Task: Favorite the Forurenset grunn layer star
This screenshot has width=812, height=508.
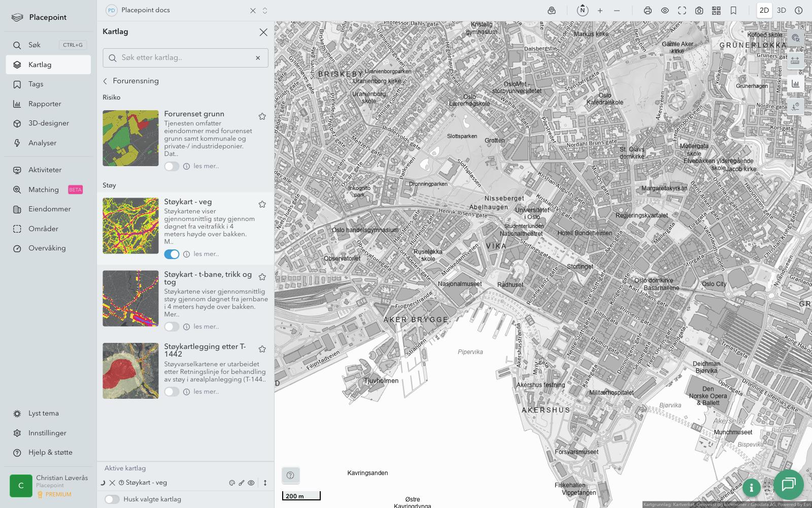Action: pyautogui.click(x=262, y=116)
